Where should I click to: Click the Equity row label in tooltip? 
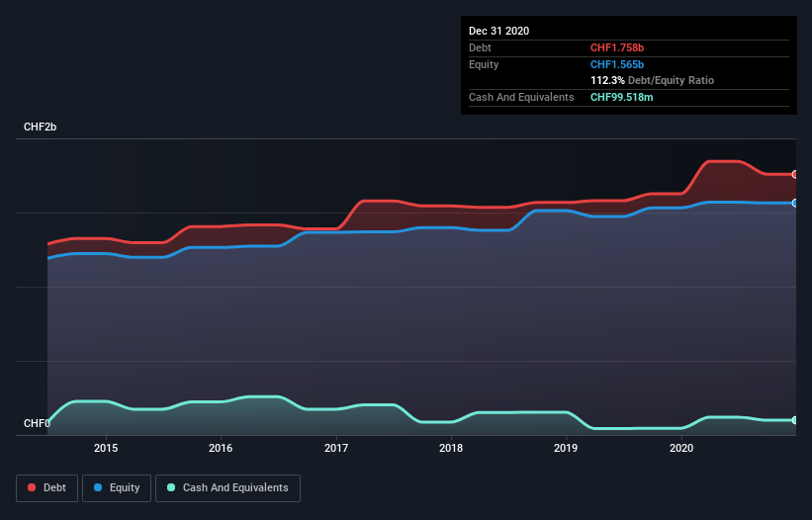[x=484, y=64]
